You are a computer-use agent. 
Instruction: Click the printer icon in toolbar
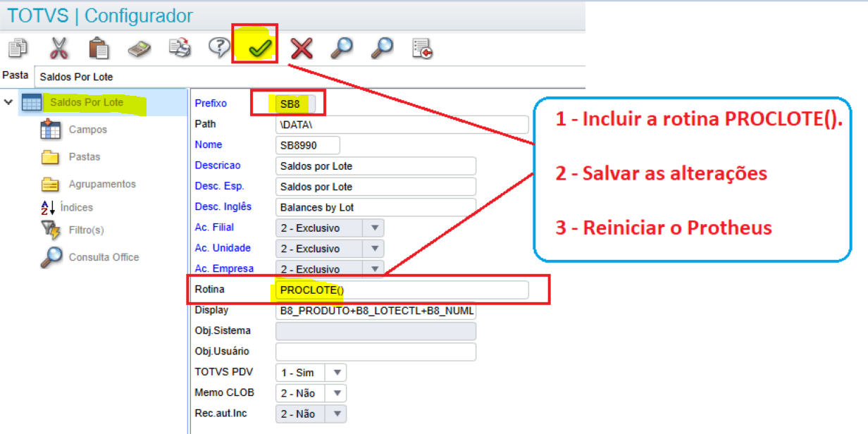(x=180, y=49)
